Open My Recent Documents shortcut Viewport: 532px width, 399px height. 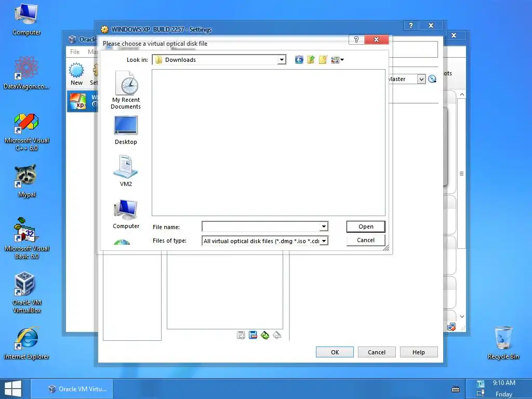tap(126, 90)
